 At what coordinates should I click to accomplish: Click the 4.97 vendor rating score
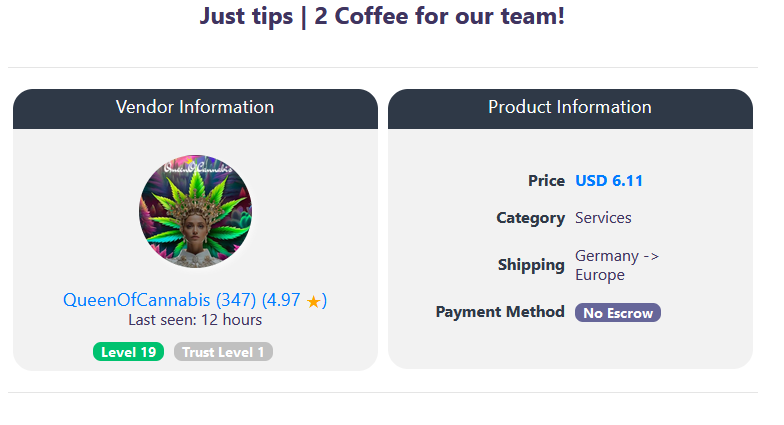283,300
